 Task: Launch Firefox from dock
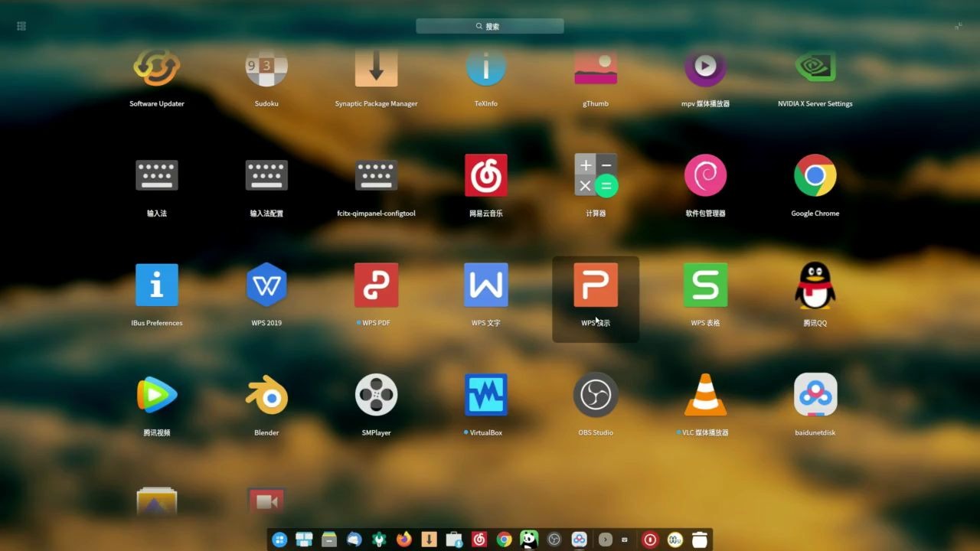click(x=403, y=540)
